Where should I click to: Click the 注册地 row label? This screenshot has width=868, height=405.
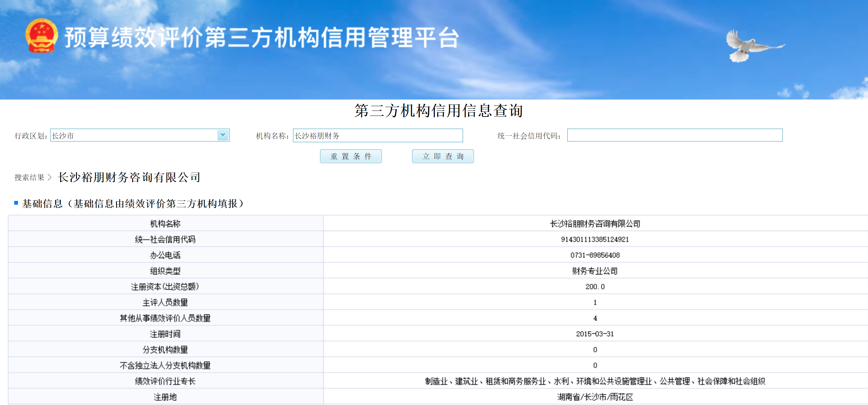click(x=165, y=397)
